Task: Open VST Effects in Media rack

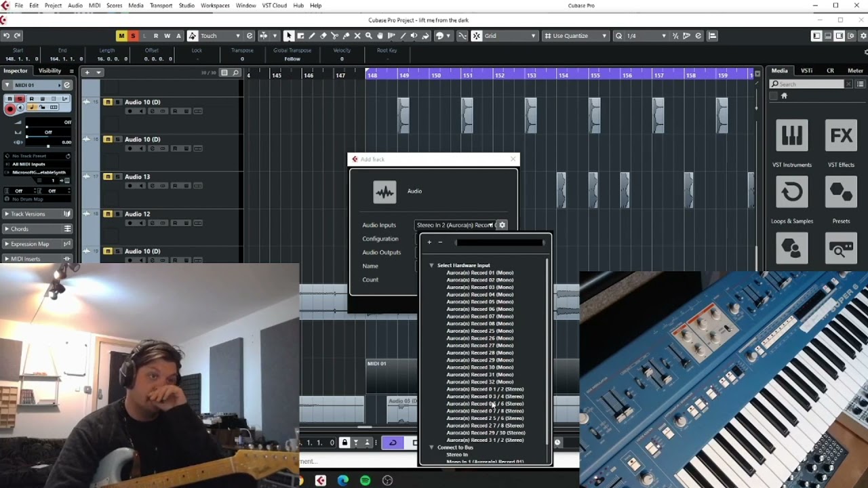Action: (x=842, y=142)
